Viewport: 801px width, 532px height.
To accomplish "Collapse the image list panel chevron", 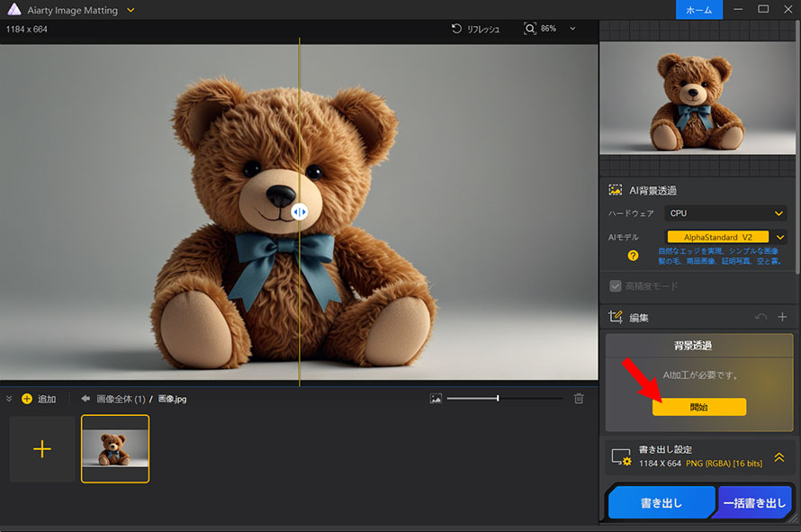I will 9,399.
